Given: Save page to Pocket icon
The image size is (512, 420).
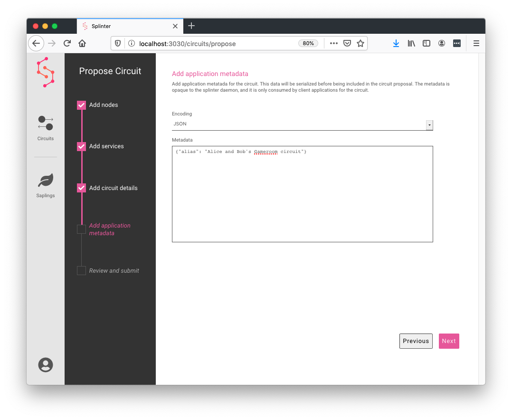Looking at the screenshot, I should pyautogui.click(x=347, y=43).
